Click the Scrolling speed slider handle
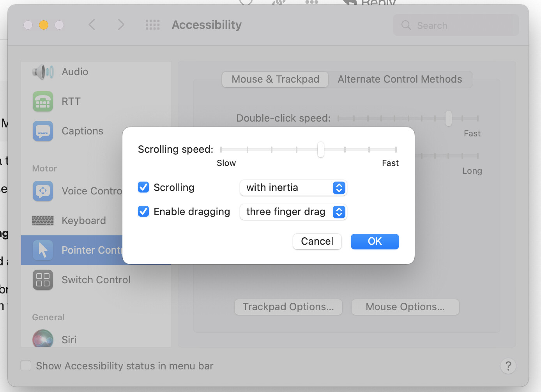Image resolution: width=541 pixels, height=392 pixels. pyautogui.click(x=320, y=150)
